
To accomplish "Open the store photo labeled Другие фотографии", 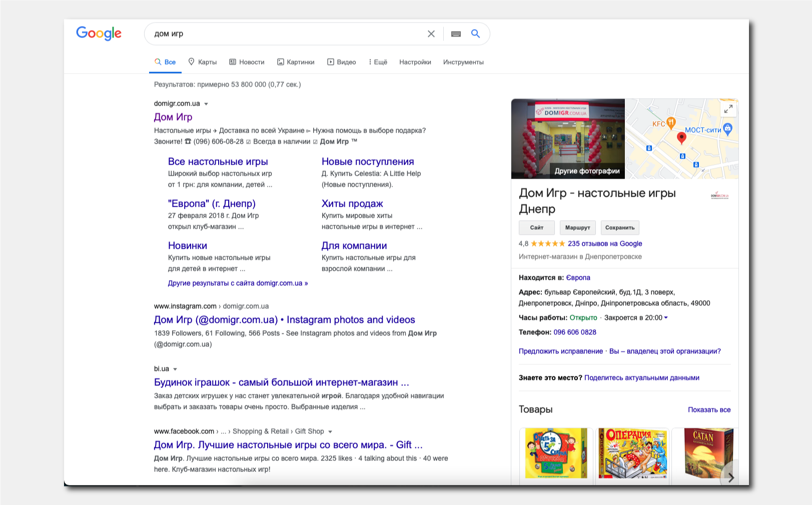I will (x=568, y=139).
